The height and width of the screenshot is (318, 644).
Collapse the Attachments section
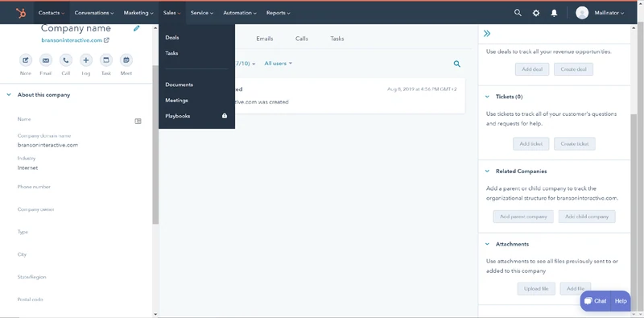coord(487,244)
